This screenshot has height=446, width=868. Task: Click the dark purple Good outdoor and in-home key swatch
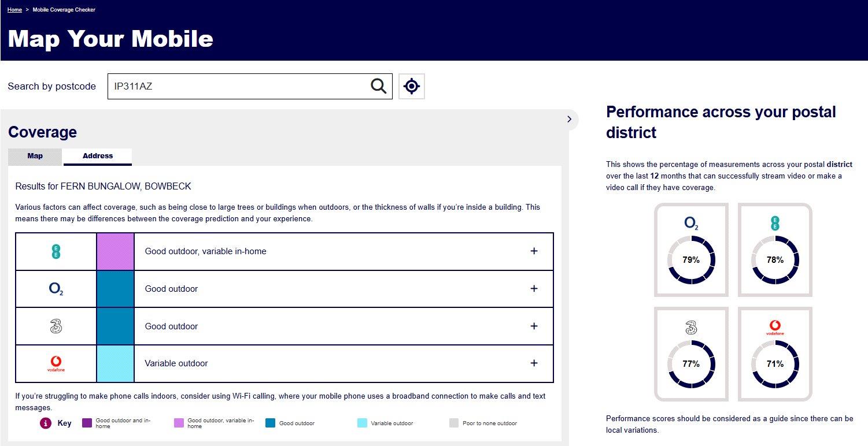coord(87,423)
